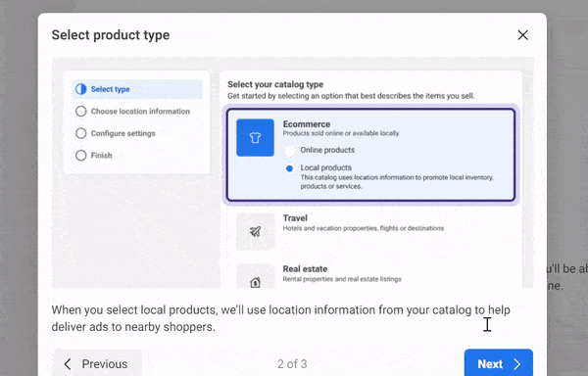Viewport: 588px width, 376px height.
Task: Click the Real estate house icon
Action: (256, 276)
